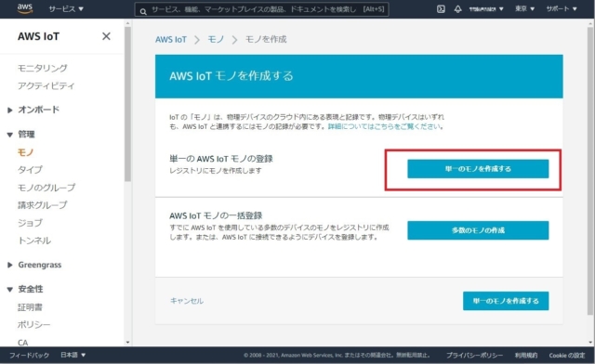Image resolution: width=595 pixels, height=364 pixels.
Task: Select トンネル in the sidebar
Action: click(x=34, y=240)
